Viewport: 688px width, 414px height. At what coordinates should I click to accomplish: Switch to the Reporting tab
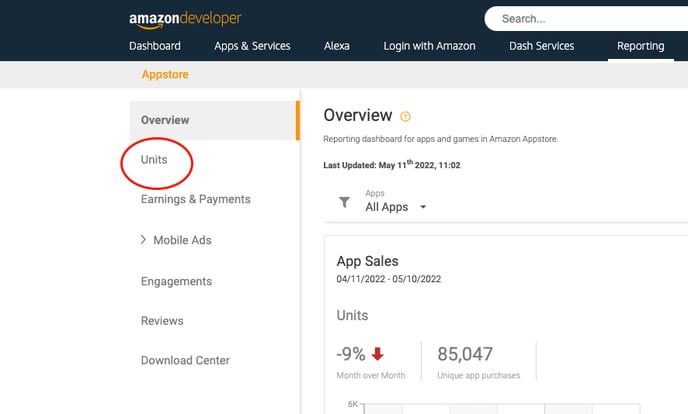[x=641, y=46]
